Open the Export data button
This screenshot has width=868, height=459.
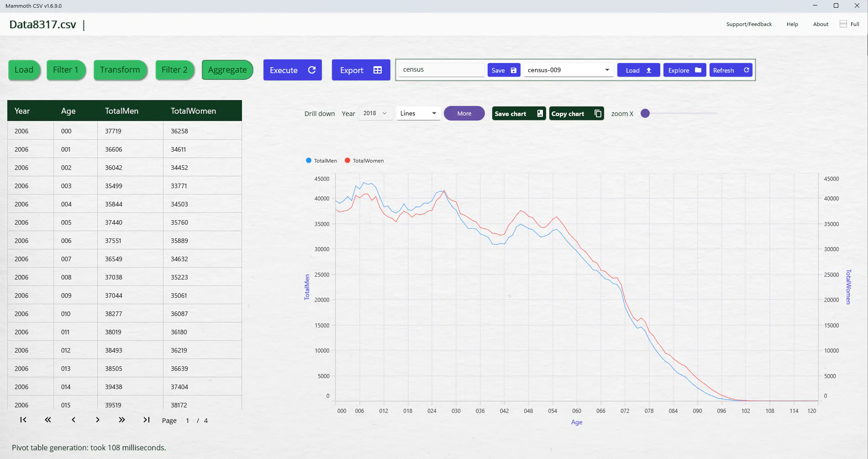coord(361,70)
